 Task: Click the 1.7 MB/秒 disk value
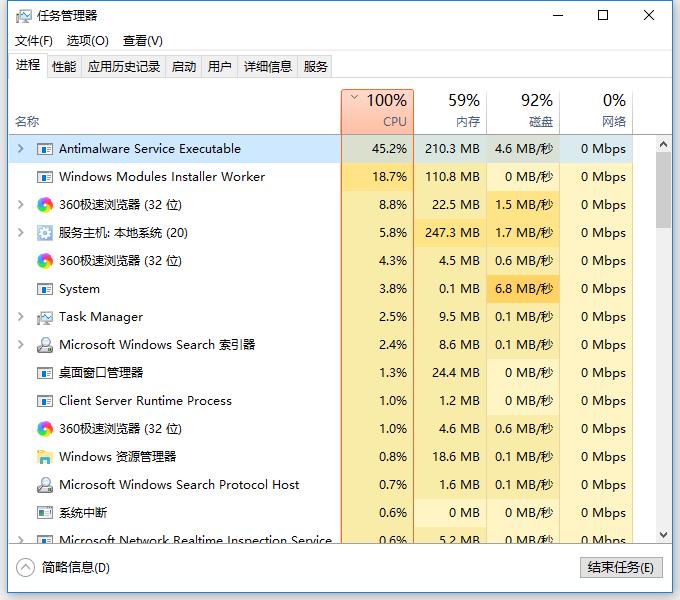pyautogui.click(x=524, y=233)
